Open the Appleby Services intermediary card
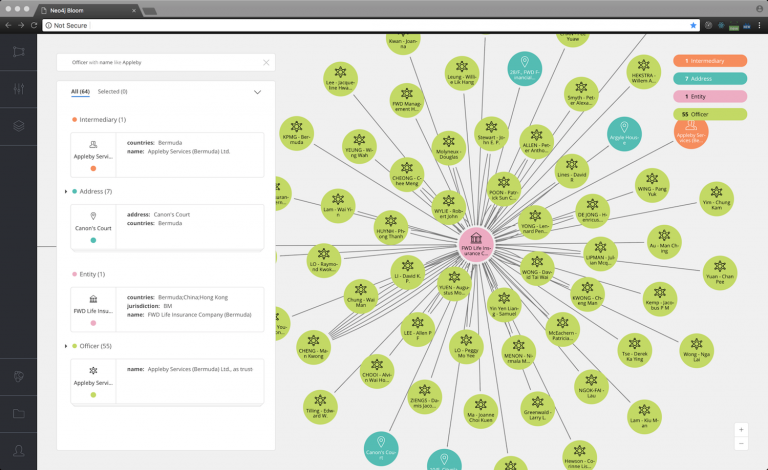This screenshot has width=768, height=470. (x=167, y=155)
